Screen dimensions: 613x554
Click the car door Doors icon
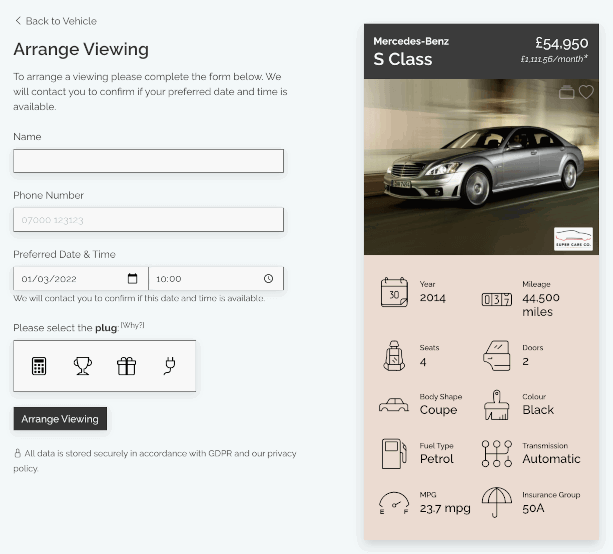(x=496, y=355)
